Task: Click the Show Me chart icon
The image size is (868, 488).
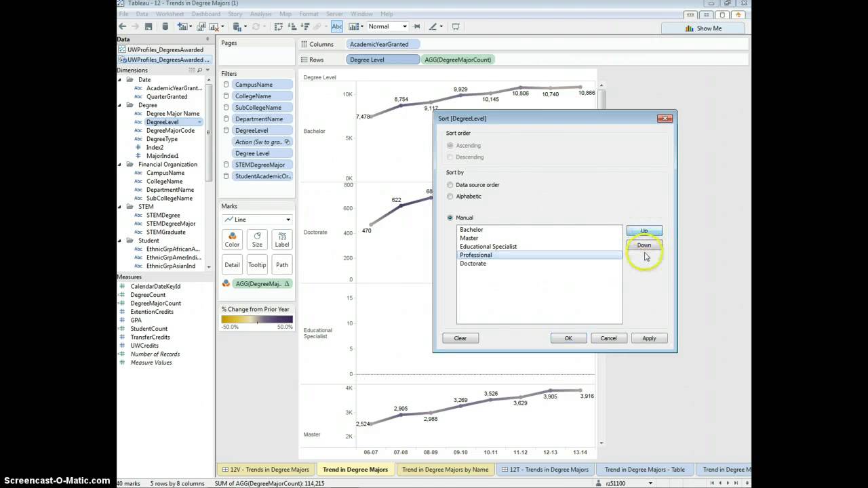Action: pos(689,28)
